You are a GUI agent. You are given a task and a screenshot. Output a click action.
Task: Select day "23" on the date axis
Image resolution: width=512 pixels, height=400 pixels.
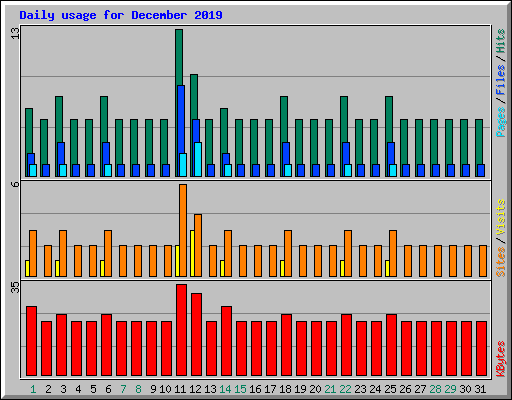pyautogui.click(x=360, y=389)
